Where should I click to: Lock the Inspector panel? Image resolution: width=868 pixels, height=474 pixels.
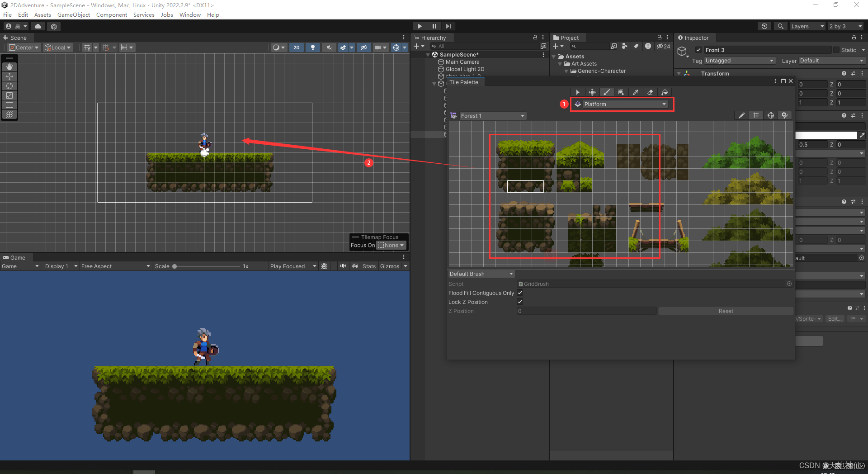[x=854, y=38]
